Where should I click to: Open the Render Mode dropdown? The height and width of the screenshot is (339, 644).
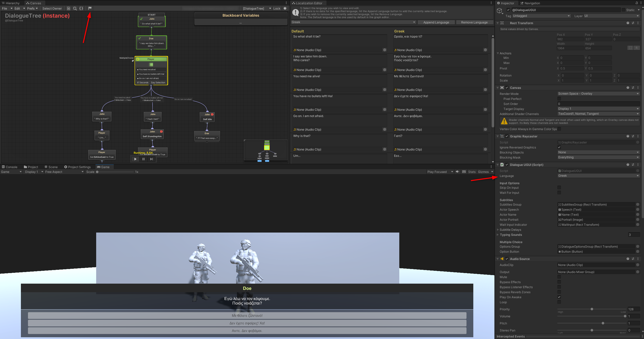(x=598, y=94)
